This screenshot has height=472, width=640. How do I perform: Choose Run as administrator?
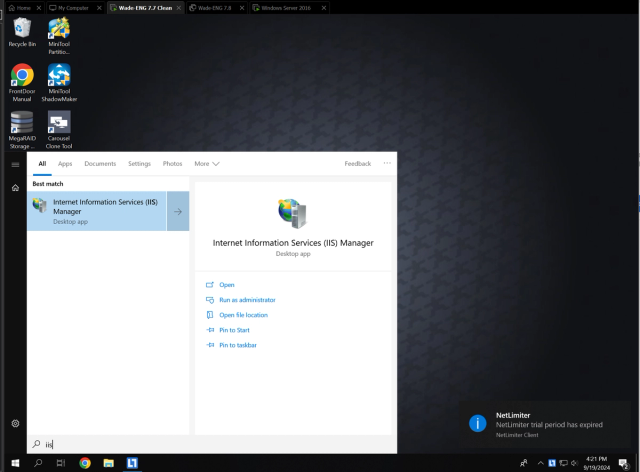[247, 300]
